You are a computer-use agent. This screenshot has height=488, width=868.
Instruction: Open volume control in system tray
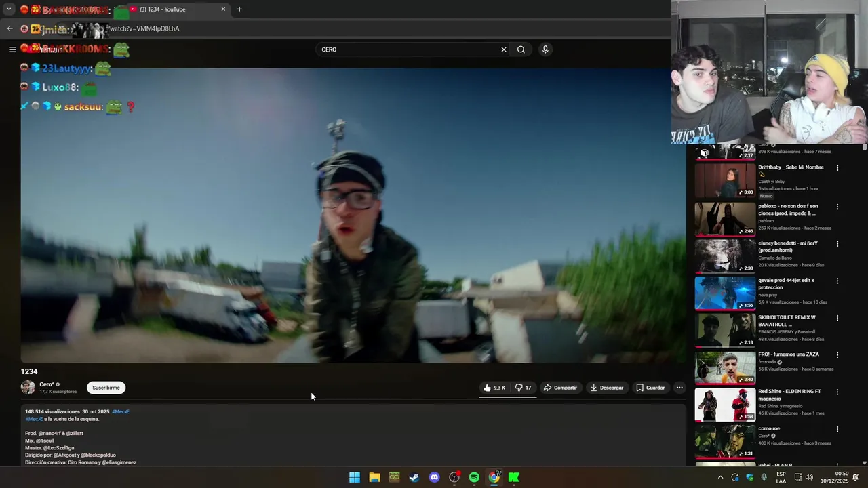(809, 477)
